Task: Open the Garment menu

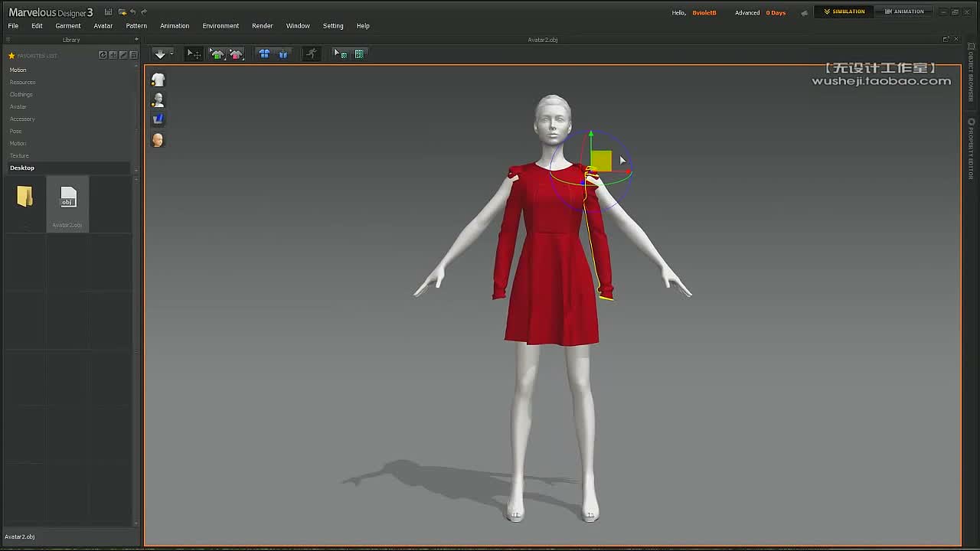Action: [x=68, y=26]
